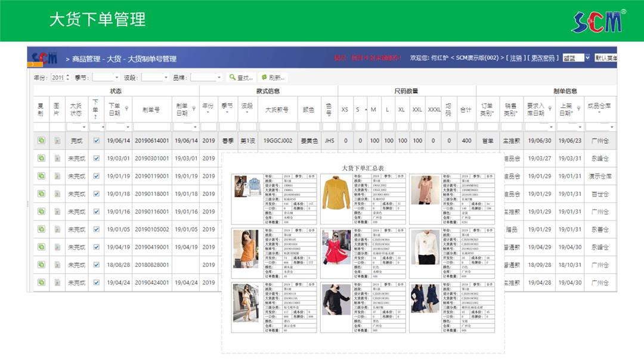
Task: Open picture icon for order 20190105002
Action: pyautogui.click(x=57, y=229)
